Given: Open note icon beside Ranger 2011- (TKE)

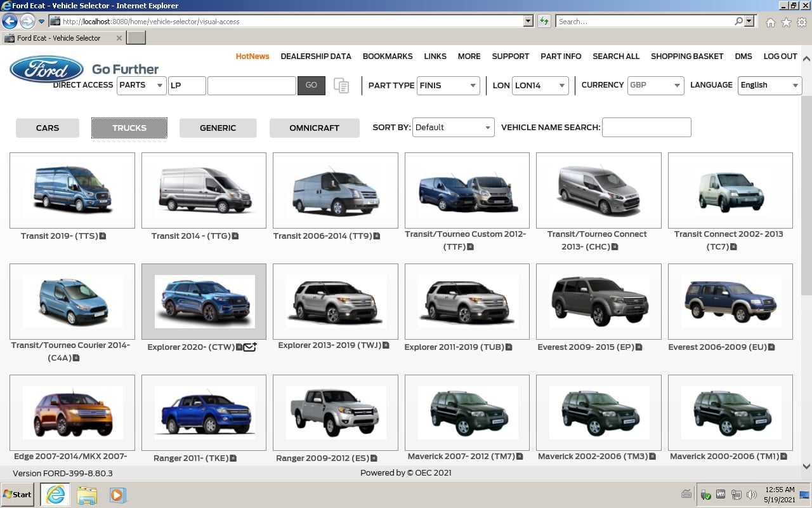Looking at the screenshot, I should point(233,458).
